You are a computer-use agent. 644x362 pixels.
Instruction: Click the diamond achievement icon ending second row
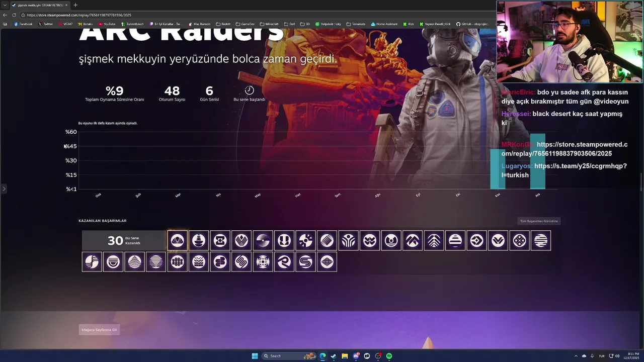click(327, 262)
